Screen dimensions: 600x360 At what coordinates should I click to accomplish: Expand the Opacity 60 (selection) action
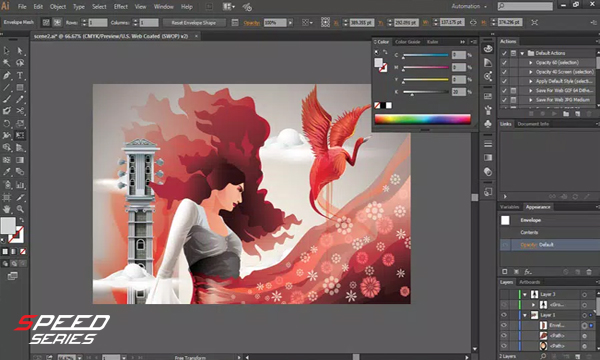pyautogui.click(x=531, y=62)
